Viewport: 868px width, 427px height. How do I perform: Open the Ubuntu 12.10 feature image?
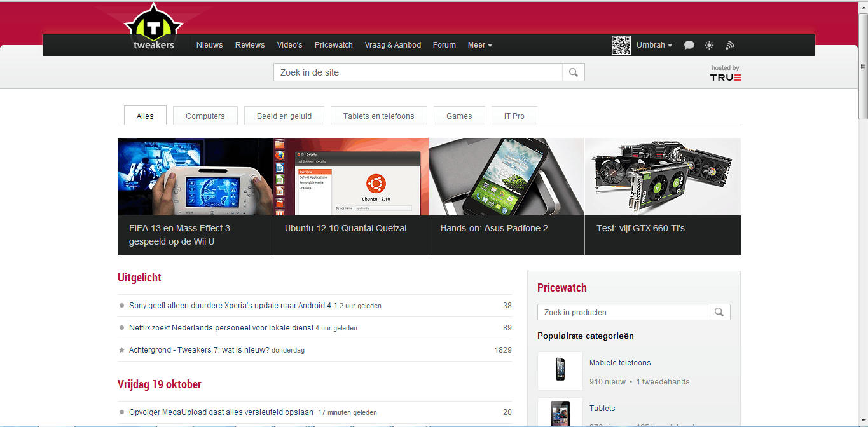(351, 177)
